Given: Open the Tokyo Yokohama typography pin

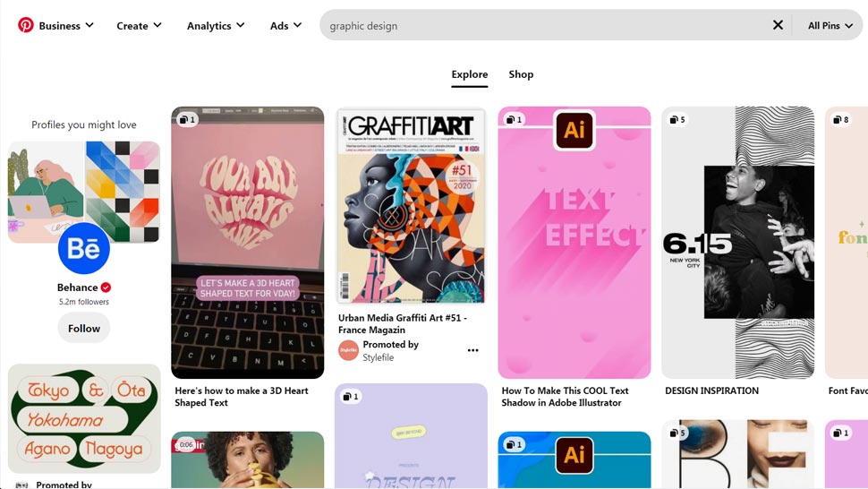Looking at the screenshot, I should pyautogui.click(x=84, y=417).
